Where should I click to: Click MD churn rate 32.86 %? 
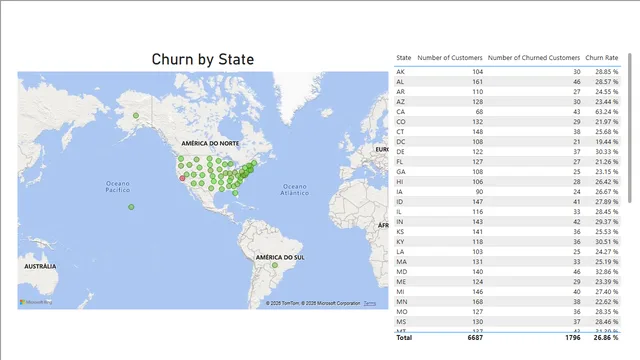point(607,271)
